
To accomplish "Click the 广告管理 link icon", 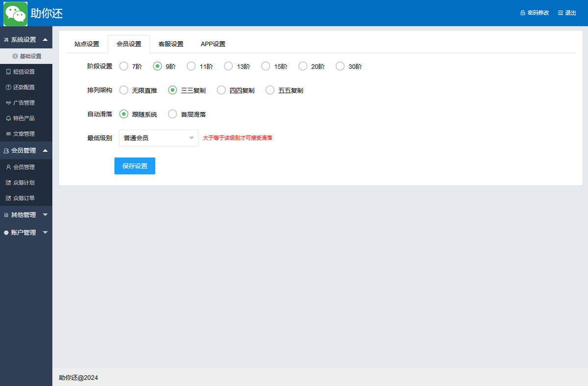I will click(8, 103).
